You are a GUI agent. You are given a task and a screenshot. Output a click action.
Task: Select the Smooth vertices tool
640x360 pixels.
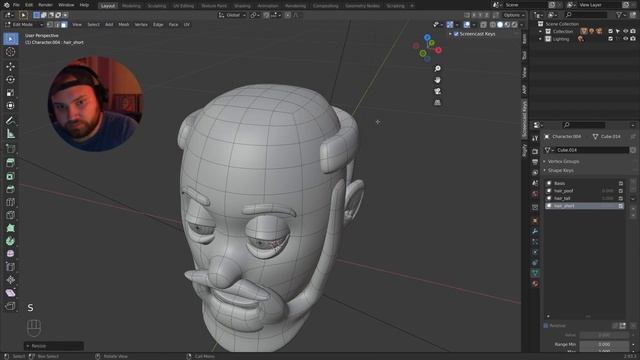(11, 254)
